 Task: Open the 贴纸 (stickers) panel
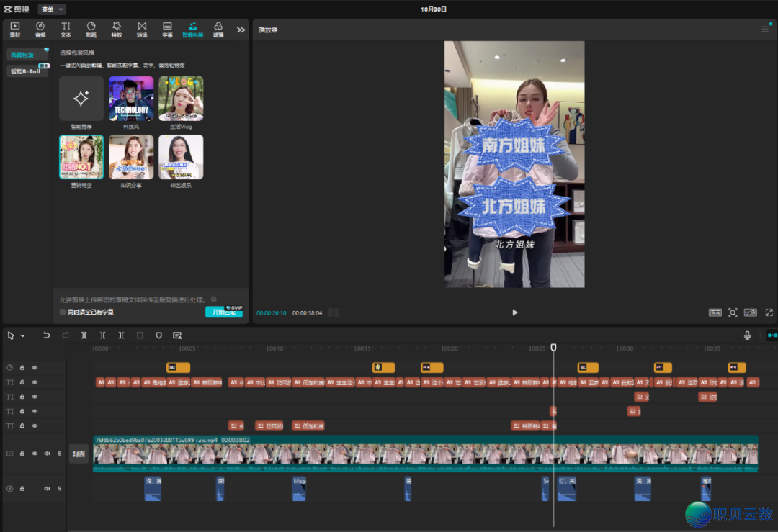pos(91,29)
